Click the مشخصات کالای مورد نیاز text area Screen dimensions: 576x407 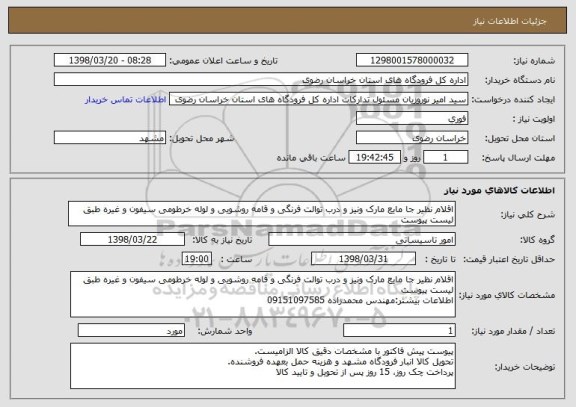[x=263, y=295]
